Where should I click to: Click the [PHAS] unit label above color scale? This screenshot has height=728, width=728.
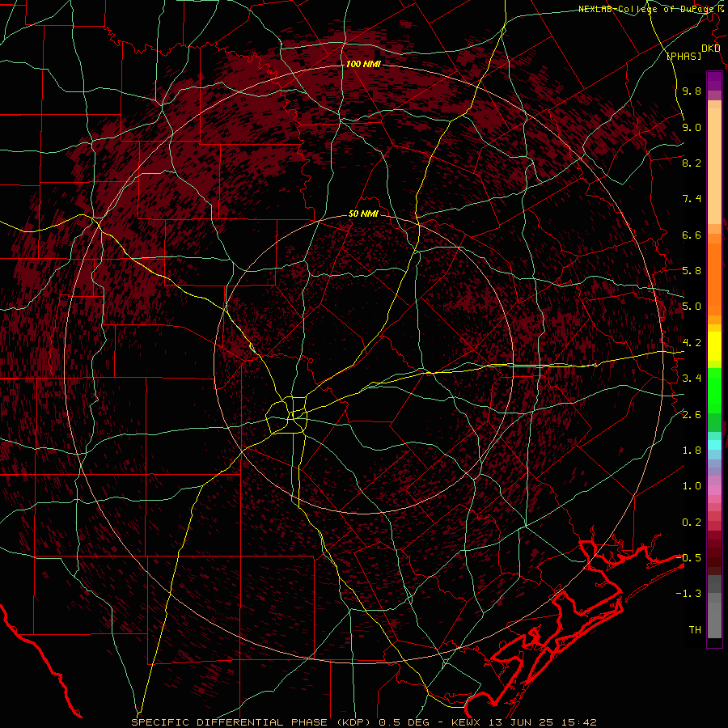(684, 56)
